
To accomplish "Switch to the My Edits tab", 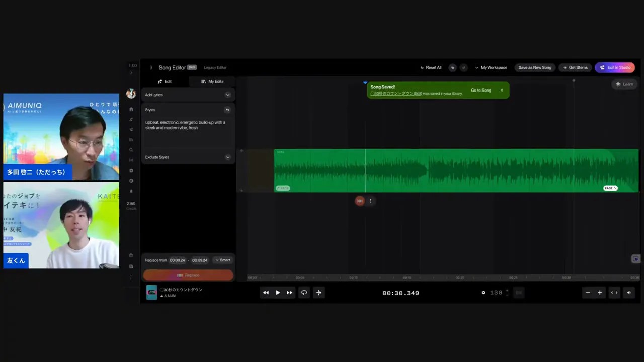I will (x=212, y=81).
